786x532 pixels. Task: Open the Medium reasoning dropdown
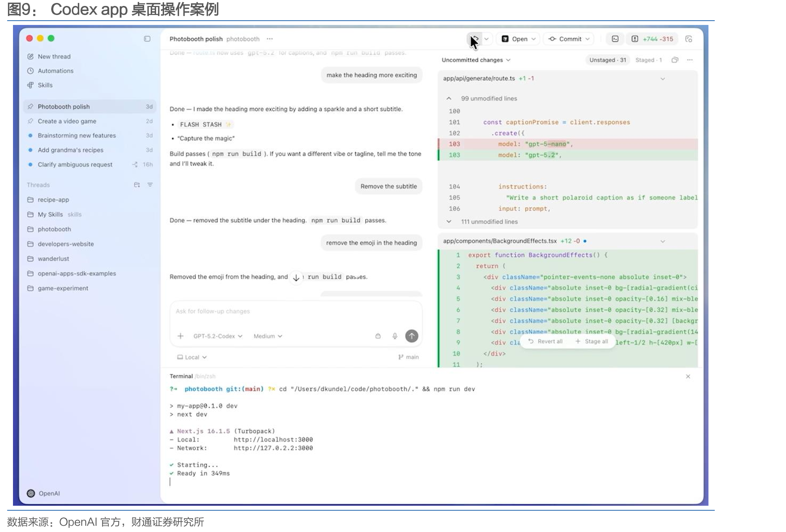pyautogui.click(x=268, y=336)
